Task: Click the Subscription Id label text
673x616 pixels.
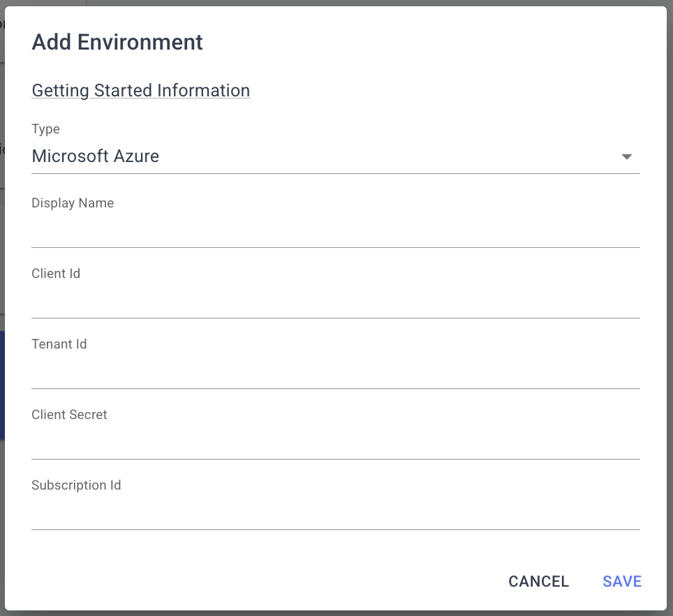Action: tap(76, 485)
